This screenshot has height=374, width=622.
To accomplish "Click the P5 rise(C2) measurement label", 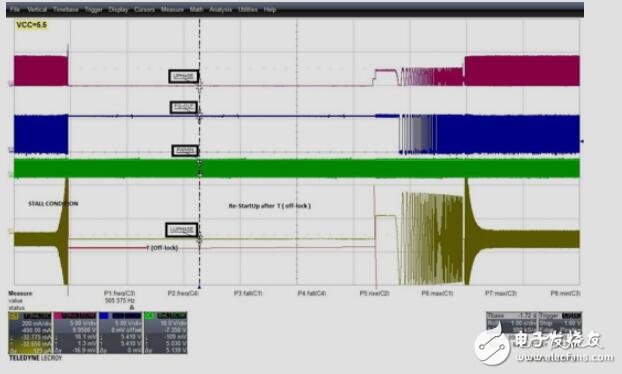I will (374, 293).
